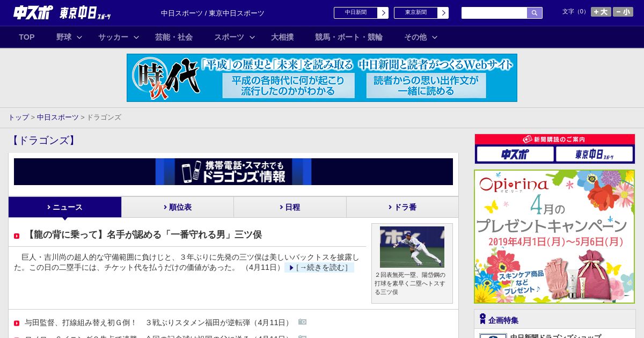Click the arrow next to 中日新聞
644x338 pixels.
click(x=383, y=13)
